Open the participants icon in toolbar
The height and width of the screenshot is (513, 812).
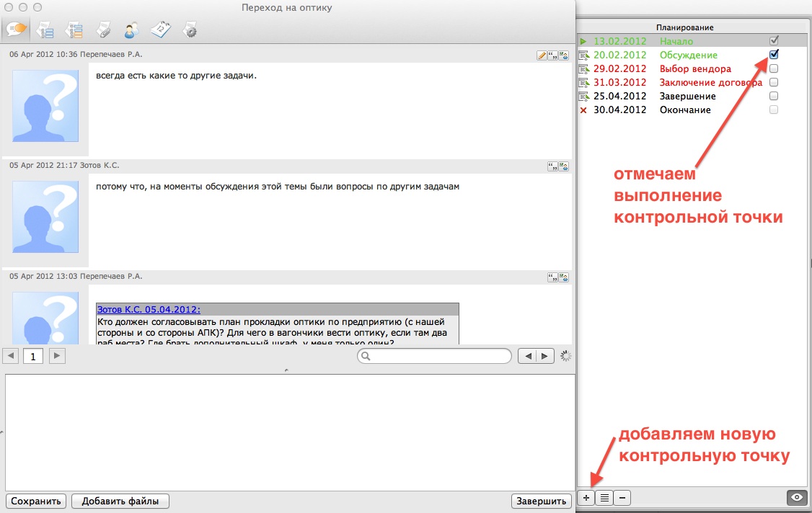click(x=131, y=30)
